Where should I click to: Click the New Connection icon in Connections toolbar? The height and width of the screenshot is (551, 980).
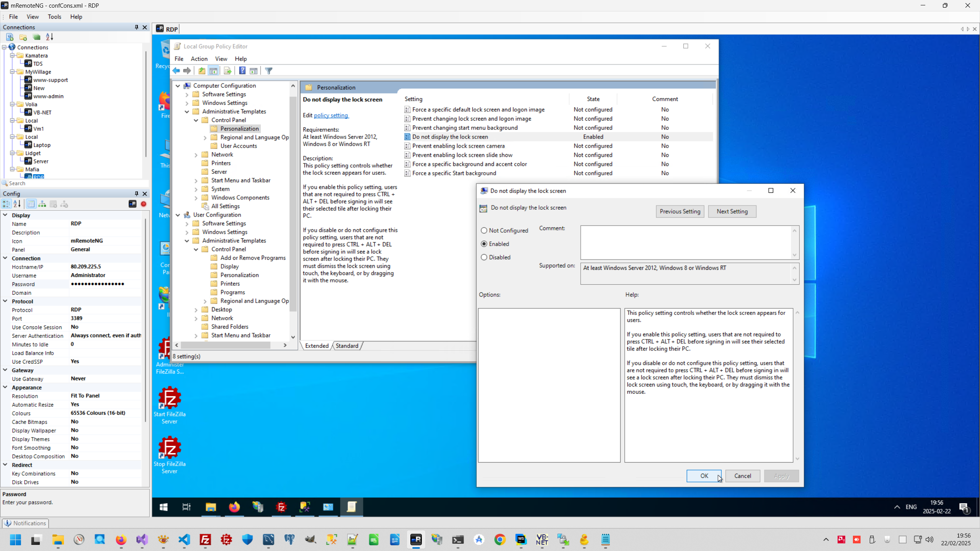click(10, 37)
